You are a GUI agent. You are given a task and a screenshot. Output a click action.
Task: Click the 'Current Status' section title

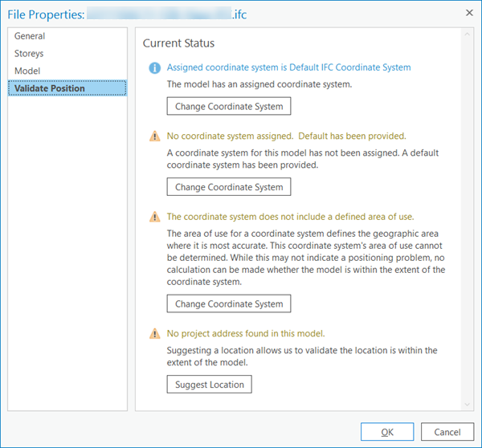point(178,43)
